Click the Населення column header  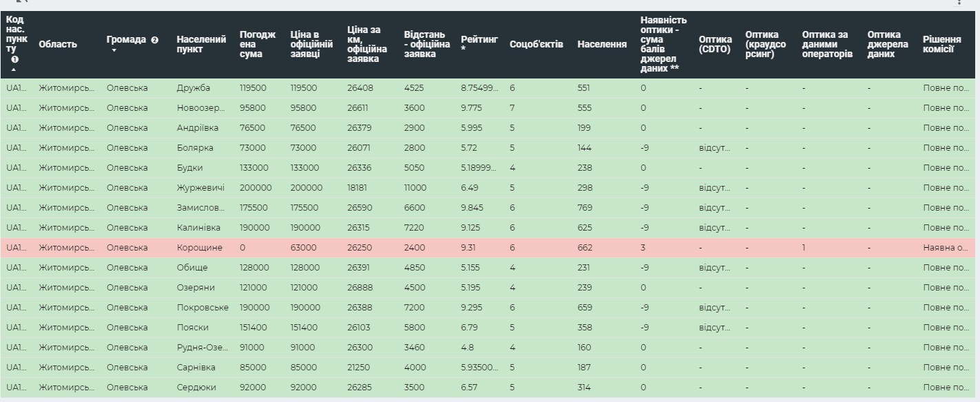pyautogui.click(x=601, y=44)
